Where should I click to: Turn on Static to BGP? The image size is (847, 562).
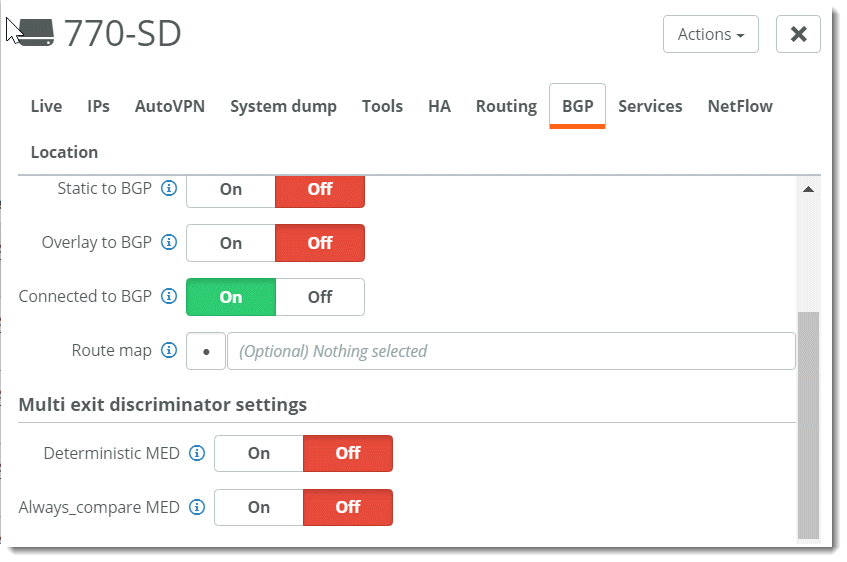tap(231, 189)
